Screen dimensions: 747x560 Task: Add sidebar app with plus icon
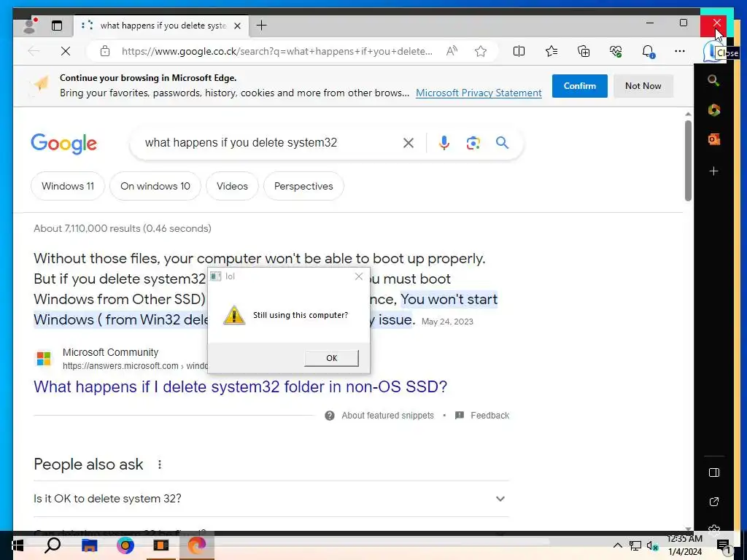click(713, 171)
